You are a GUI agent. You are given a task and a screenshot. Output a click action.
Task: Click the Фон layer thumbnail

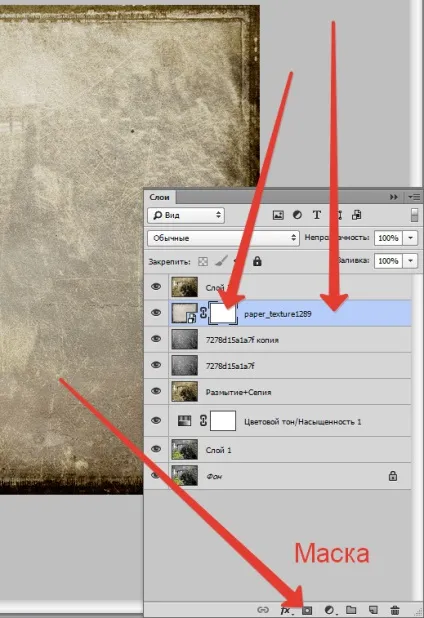click(x=184, y=476)
